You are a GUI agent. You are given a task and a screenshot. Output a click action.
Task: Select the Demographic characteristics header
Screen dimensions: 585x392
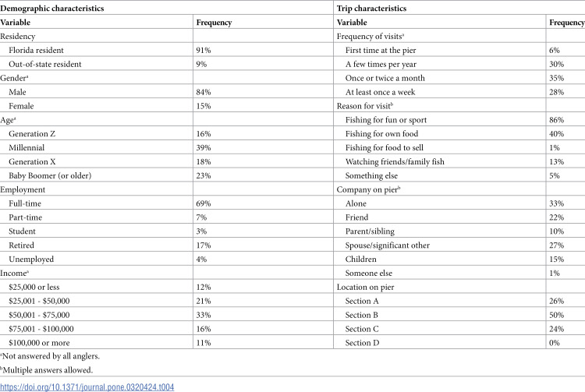pyautogui.click(x=51, y=9)
